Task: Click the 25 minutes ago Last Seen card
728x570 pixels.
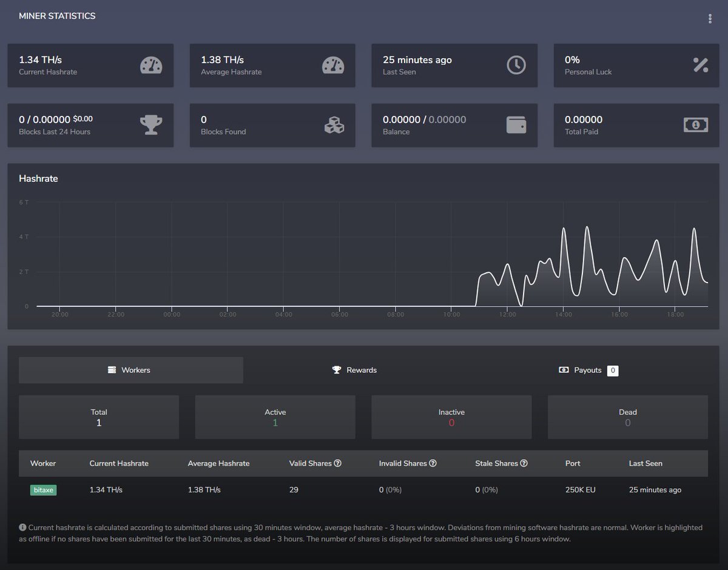Action: pos(454,65)
